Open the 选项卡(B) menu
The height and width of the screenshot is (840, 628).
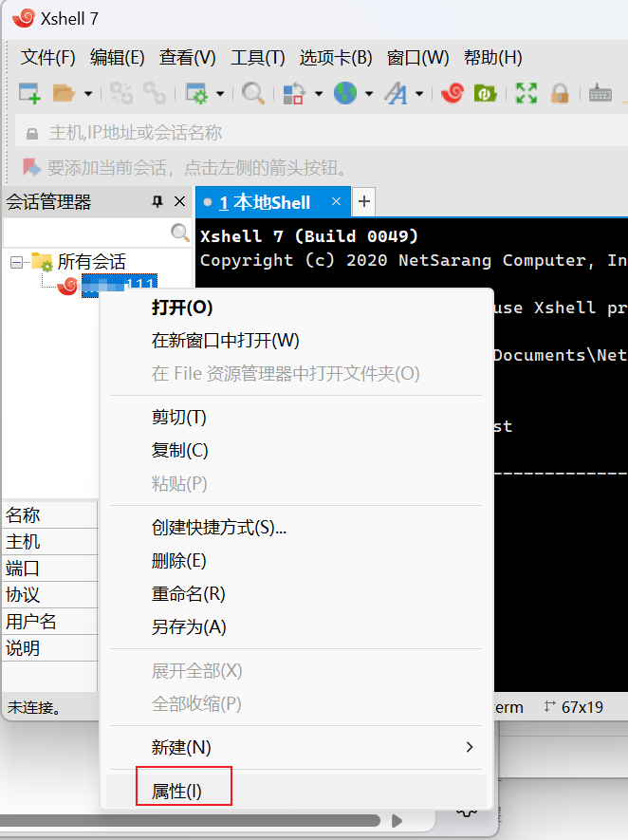click(x=336, y=57)
